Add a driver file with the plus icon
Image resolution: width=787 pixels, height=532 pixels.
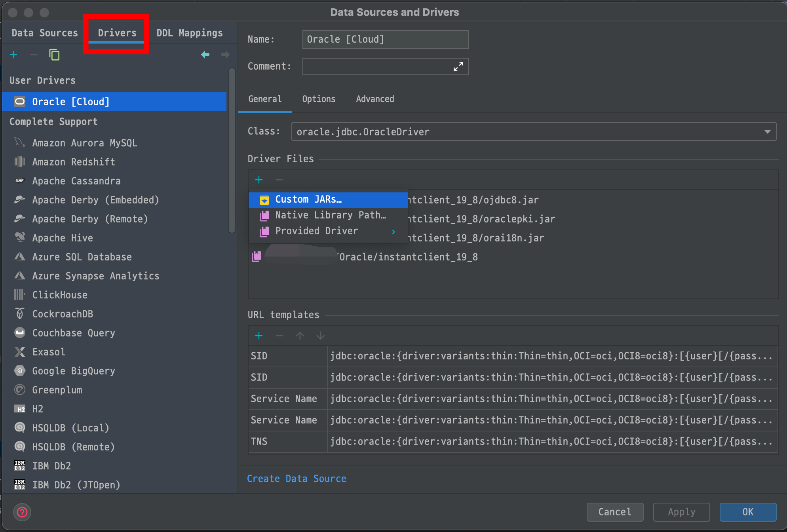(259, 180)
